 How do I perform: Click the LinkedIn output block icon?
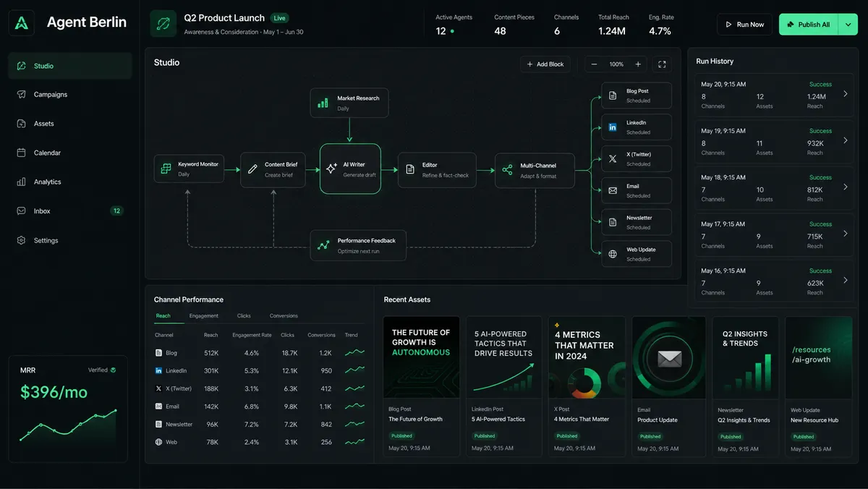(613, 127)
